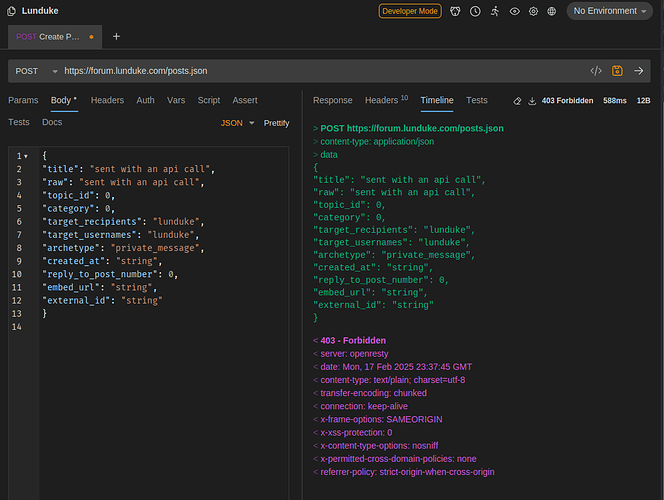664x500 pixels.
Task: Click the URL field with forum.lunduke.com/posts.json
Action: (324, 71)
